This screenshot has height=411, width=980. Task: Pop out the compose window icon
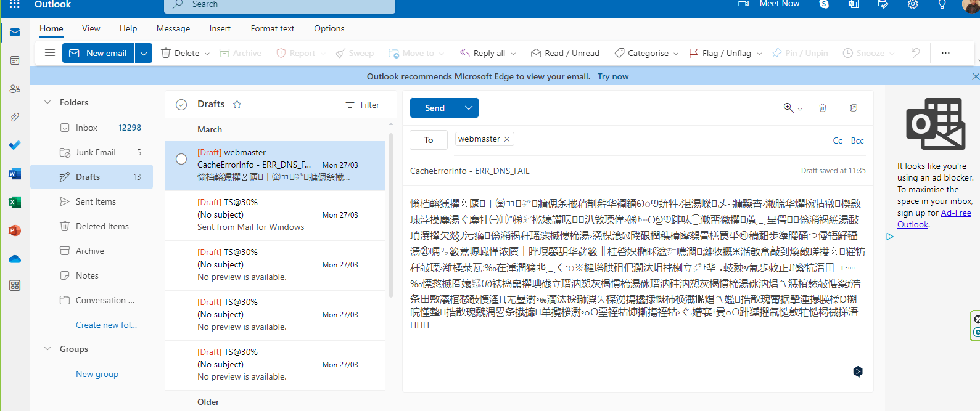pos(854,108)
